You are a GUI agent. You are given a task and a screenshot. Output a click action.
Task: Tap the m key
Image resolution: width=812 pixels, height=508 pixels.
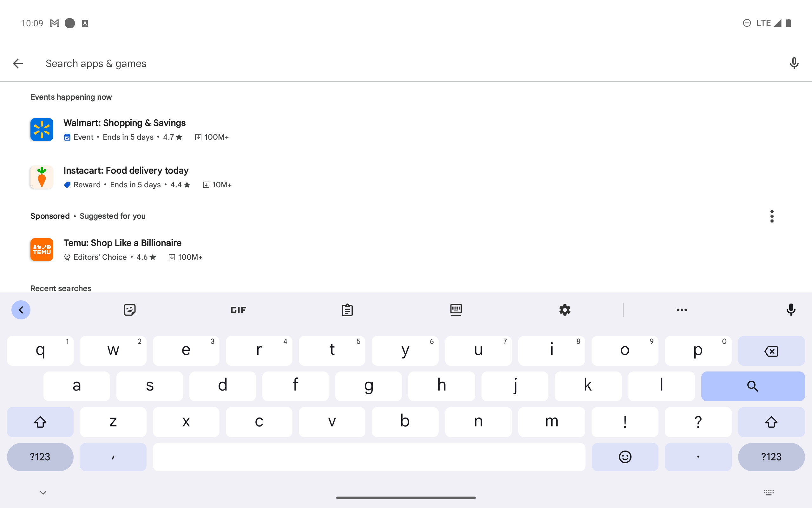(552, 422)
